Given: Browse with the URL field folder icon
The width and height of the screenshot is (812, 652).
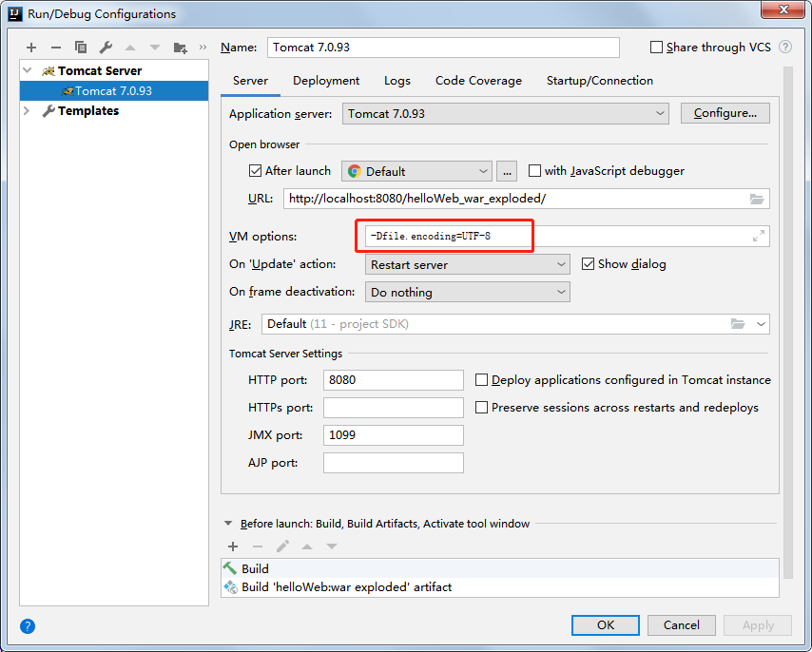Looking at the screenshot, I should click(757, 199).
